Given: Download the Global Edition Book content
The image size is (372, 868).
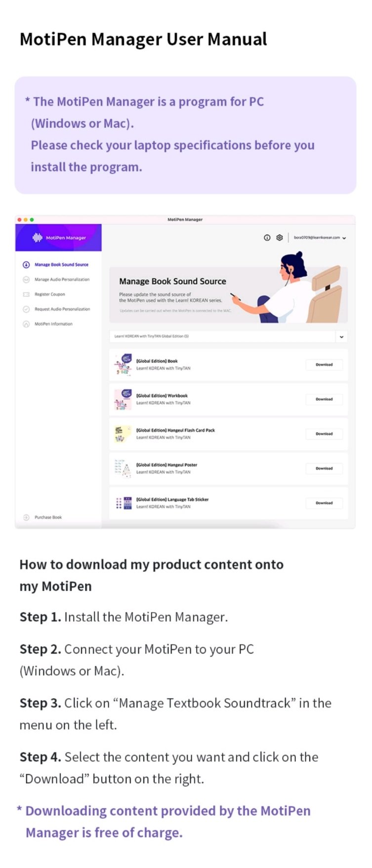Looking at the screenshot, I should [x=324, y=365].
